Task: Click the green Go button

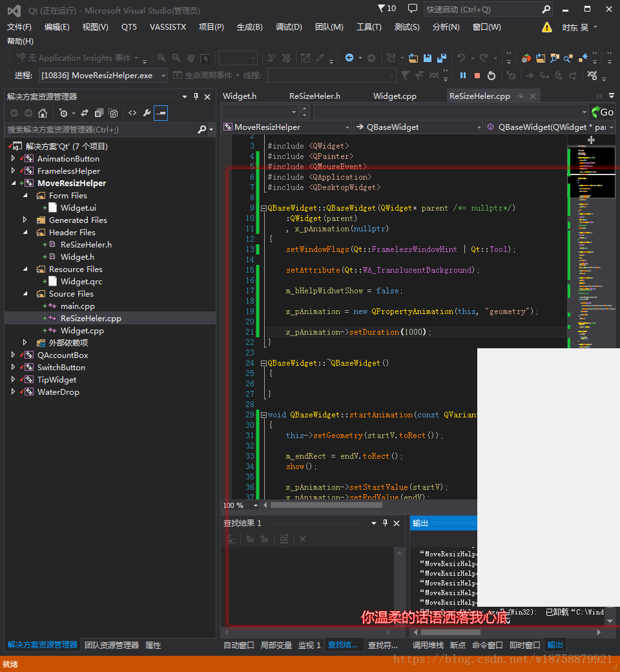Action: 603,112
